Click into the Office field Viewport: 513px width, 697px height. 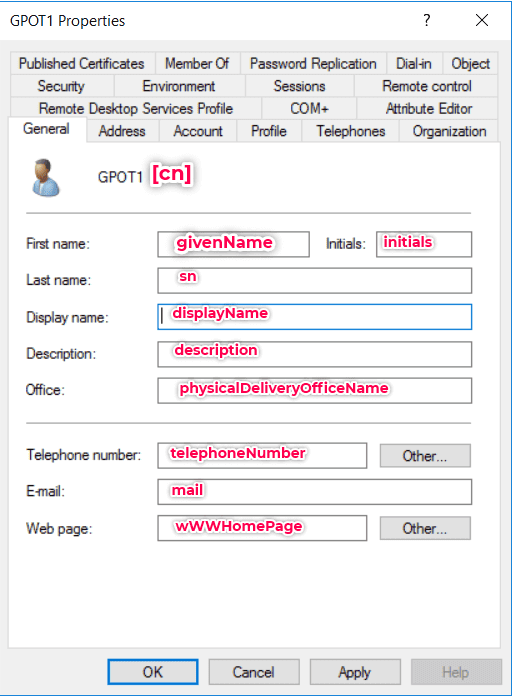315,391
